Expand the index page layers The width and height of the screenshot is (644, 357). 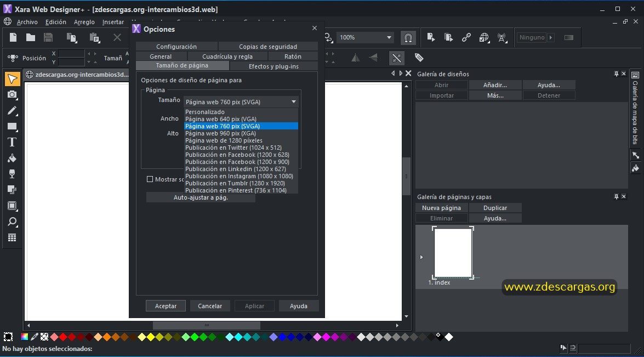click(421, 257)
